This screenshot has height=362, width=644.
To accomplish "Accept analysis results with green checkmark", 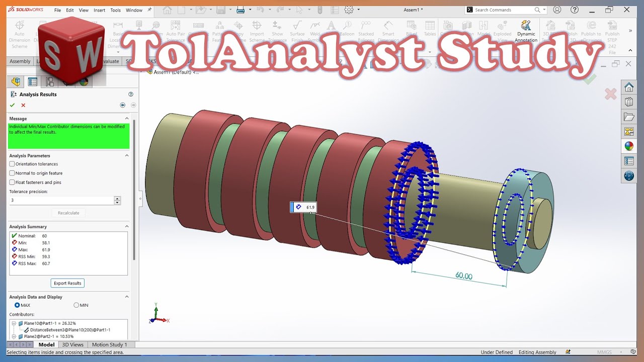I will (13, 105).
